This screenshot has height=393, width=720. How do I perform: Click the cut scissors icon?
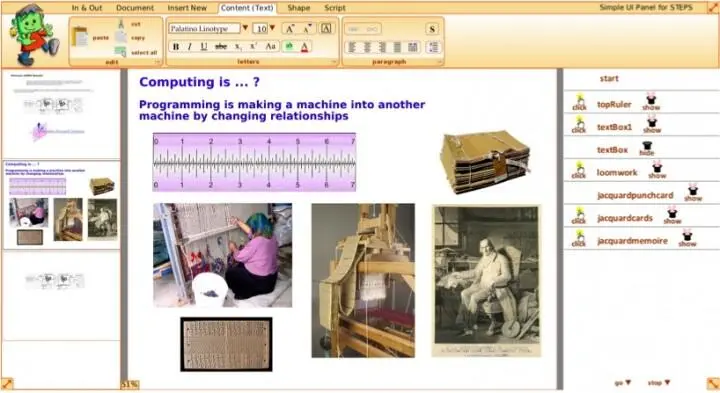[x=121, y=23]
